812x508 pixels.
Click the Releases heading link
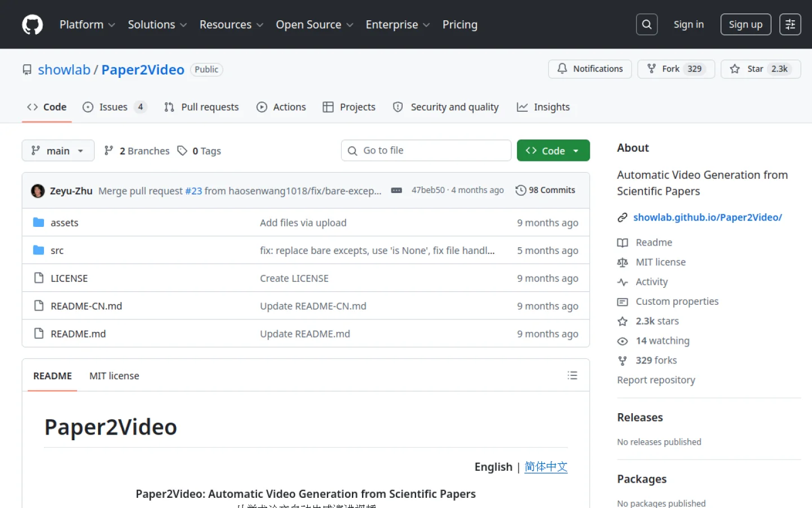pos(640,418)
